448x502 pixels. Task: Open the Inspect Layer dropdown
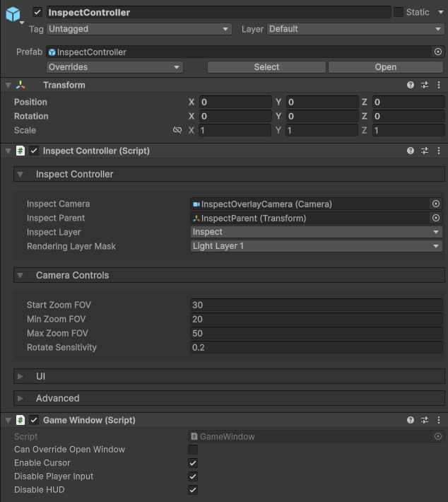coord(317,232)
